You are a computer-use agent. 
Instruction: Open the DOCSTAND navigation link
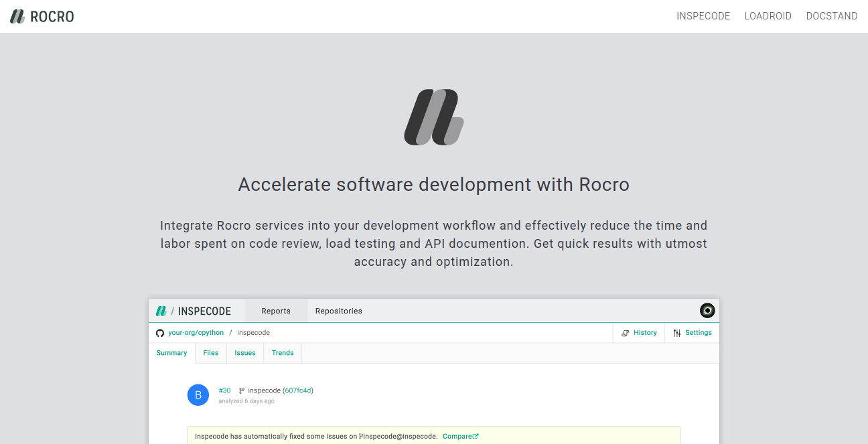point(831,16)
